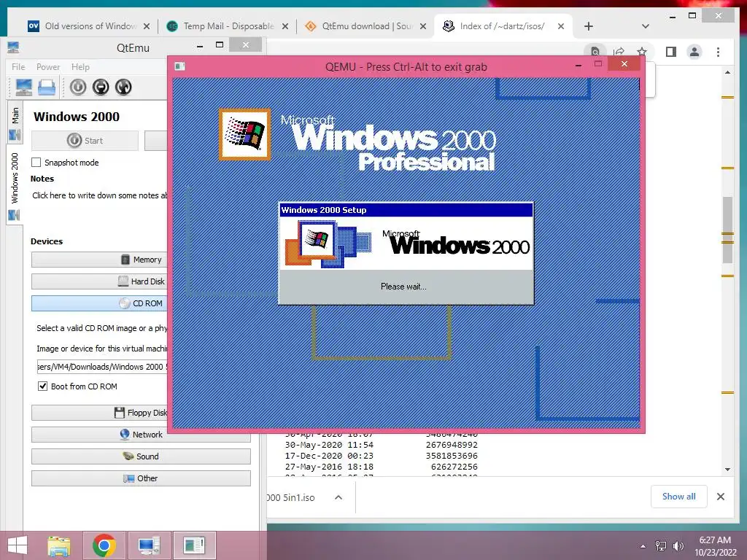Viewport: 747px width, 560px height.
Task: Click the new machine icon in QtEmu toolbar
Action: [x=23, y=87]
